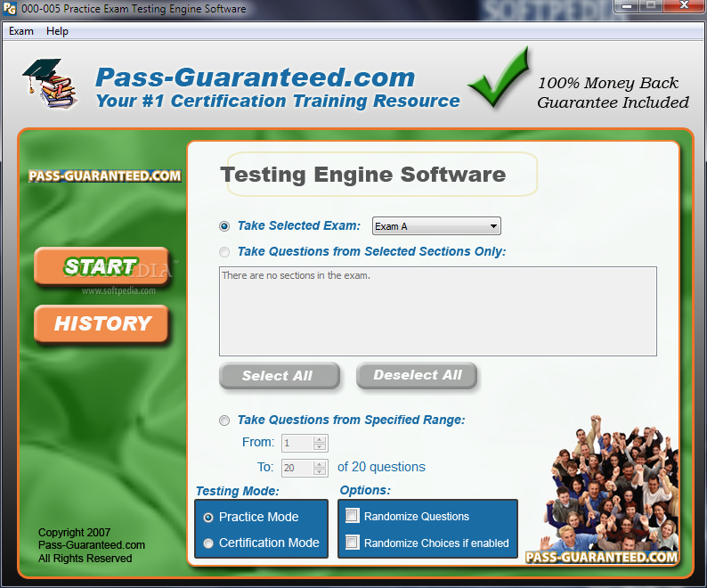Screen dimensions: 707x588
Task: Click the orange START button
Action: (102, 266)
